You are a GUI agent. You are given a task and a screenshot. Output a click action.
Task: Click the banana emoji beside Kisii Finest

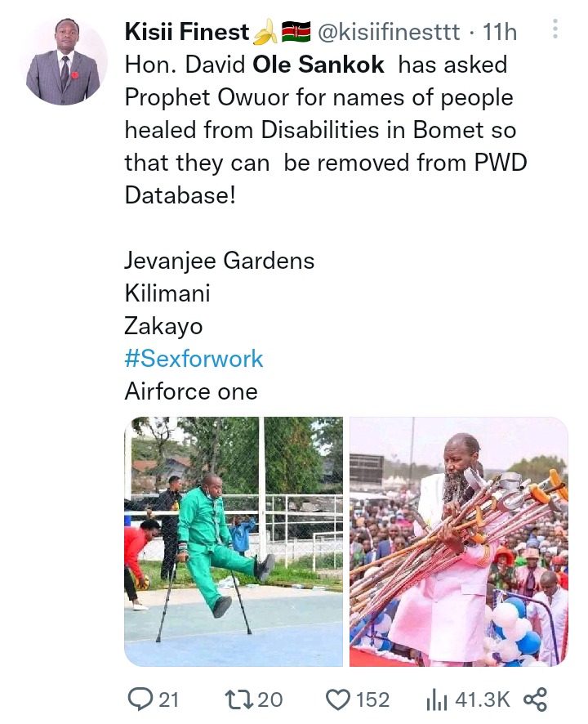click(x=265, y=33)
